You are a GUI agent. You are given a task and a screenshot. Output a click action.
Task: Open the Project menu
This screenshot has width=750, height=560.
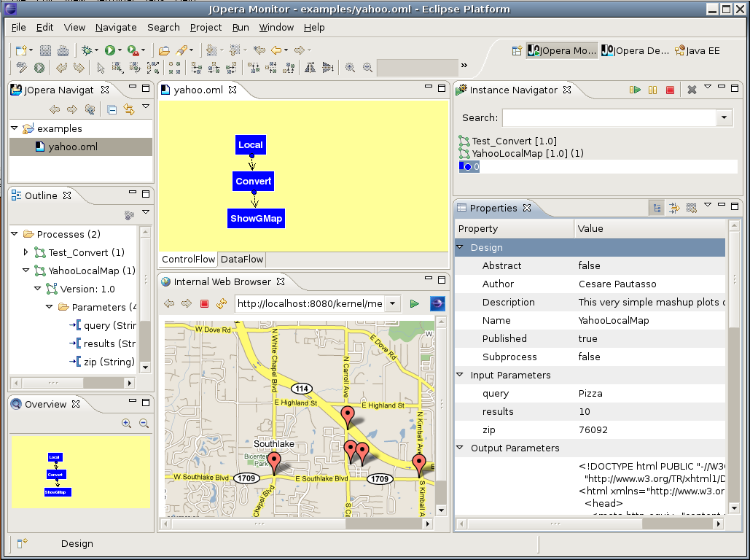206,27
